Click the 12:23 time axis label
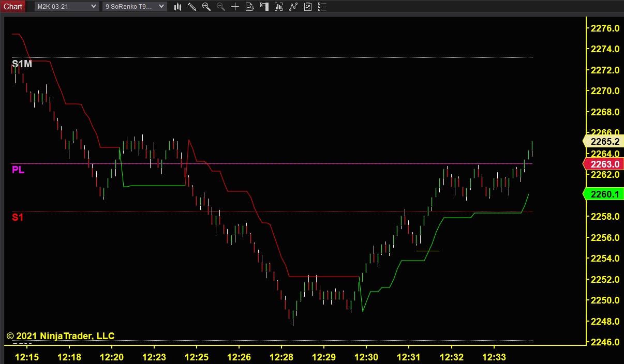 coord(154,357)
